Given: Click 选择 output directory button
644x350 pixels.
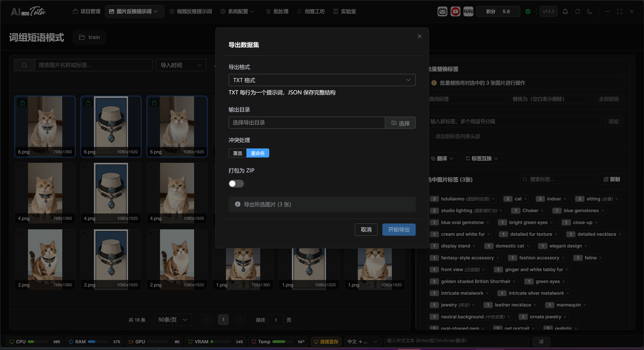Looking at the screenshot, I should pyautogui.click(x=400, y=123).
